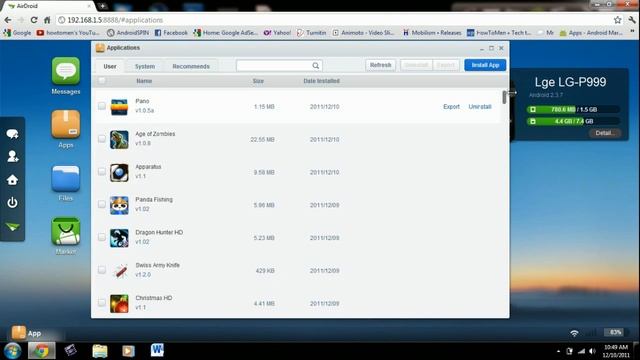Click the Wi-Fi status icon
Viewport: 640px width, 360px height.
[574, 333]
